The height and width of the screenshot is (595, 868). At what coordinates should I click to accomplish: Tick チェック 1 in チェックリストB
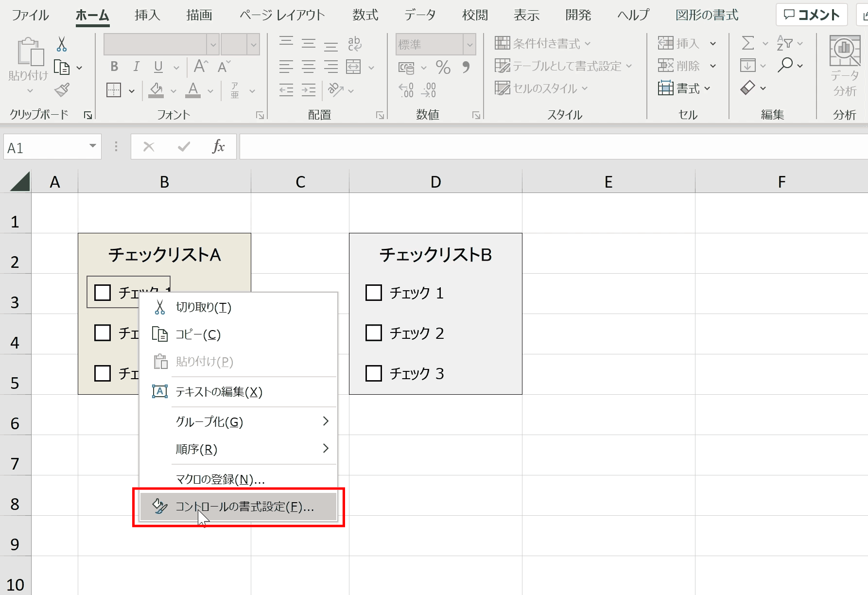tap(374, 293)
